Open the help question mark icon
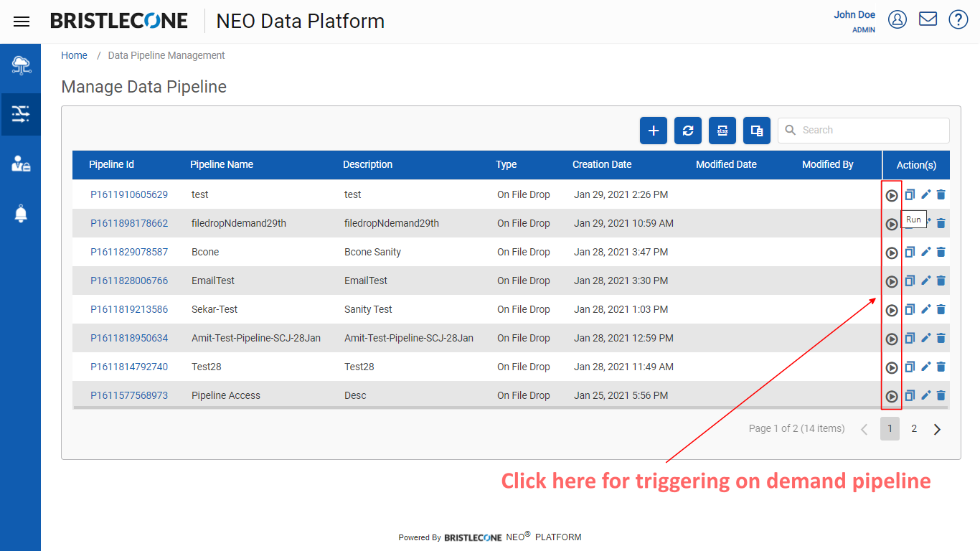Viewport: 980px width, 551px height. [958, 19]
